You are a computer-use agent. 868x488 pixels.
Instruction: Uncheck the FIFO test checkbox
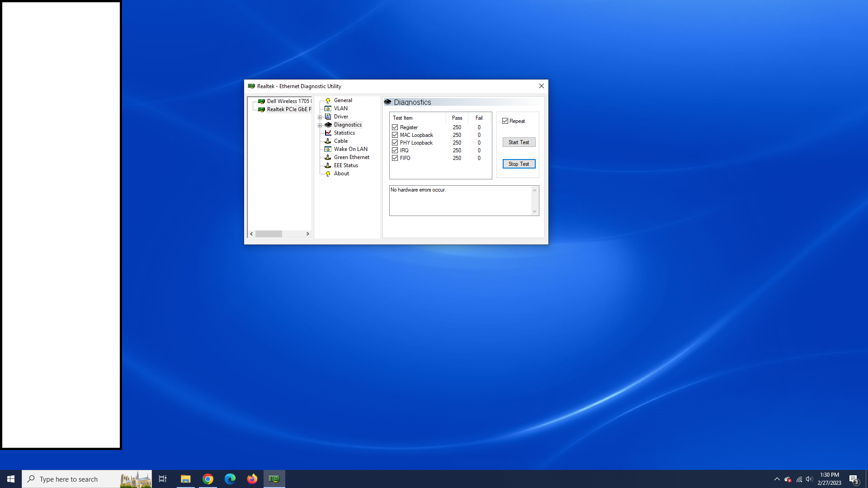395,158
